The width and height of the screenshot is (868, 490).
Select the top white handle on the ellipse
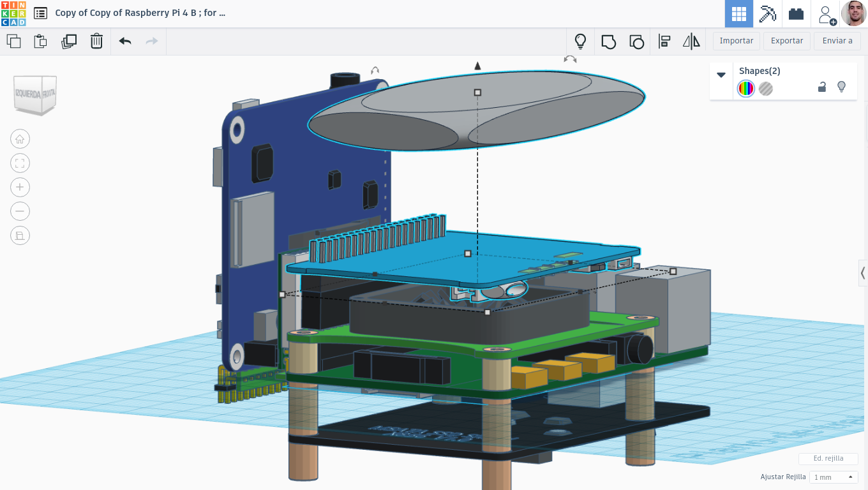point(477,93)
